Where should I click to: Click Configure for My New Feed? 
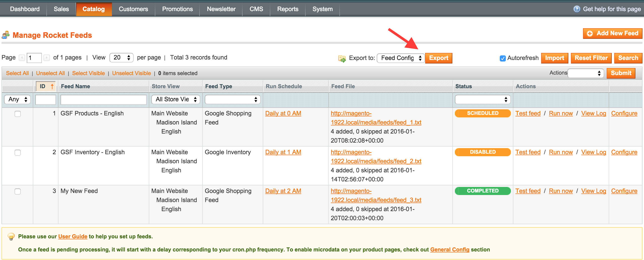coord(624,191)
